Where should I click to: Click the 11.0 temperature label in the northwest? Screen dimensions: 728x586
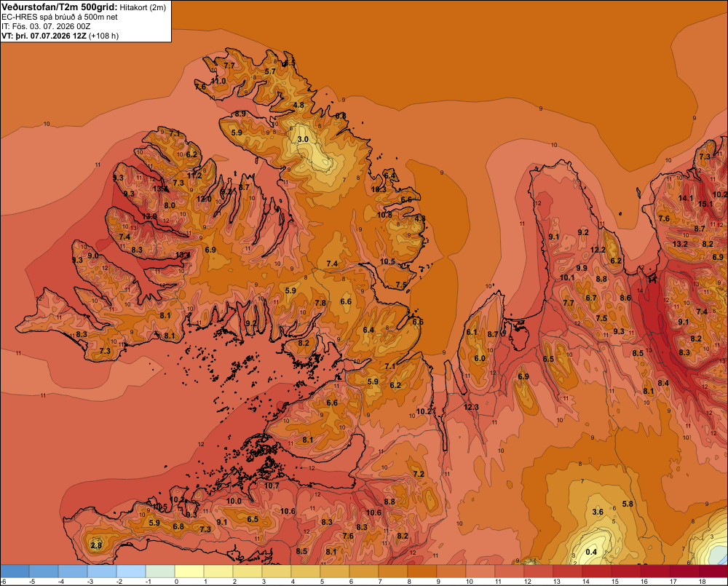(218, 81)
